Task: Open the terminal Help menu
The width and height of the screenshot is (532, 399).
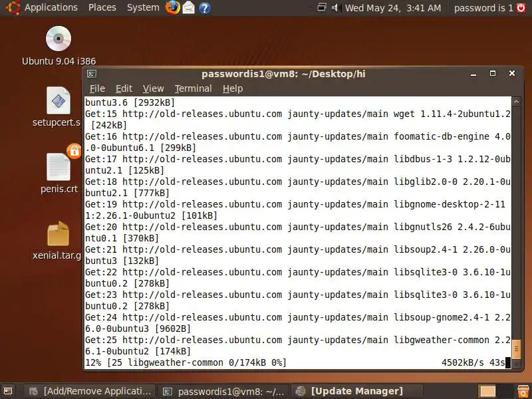Action: pyautogui.click(x=233, y=88)
